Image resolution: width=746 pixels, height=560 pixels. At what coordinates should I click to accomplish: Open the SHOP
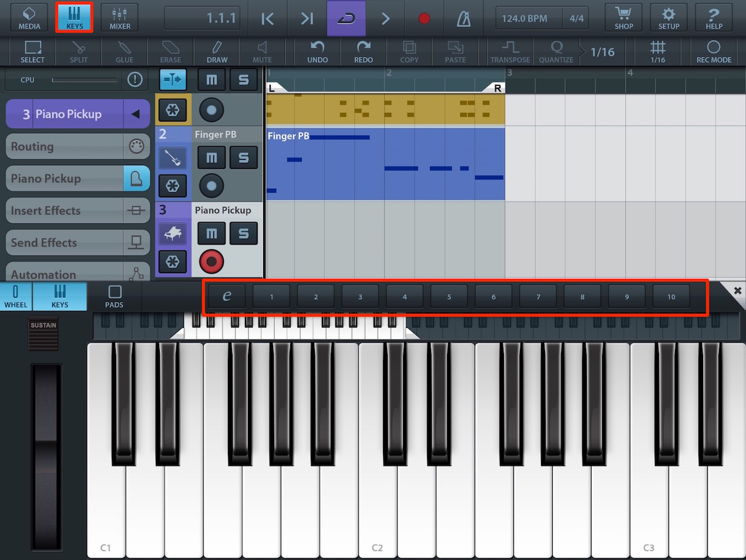point(623,18)
